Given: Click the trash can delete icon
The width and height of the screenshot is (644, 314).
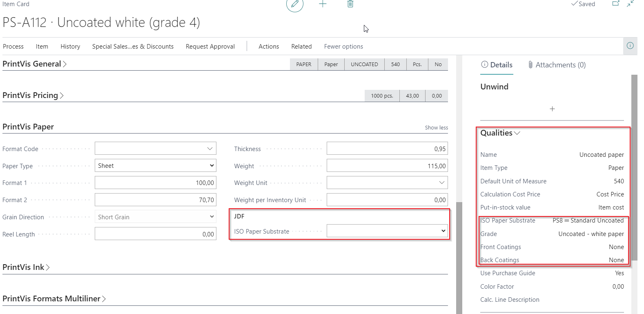Looking at the screenshot, I should click(350, 4).
